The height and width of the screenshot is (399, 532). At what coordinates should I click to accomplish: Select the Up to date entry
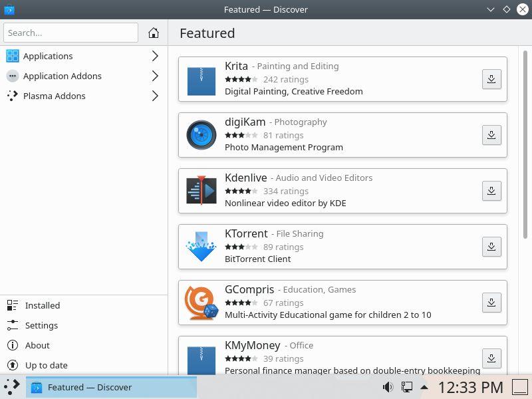pos(46,365)
